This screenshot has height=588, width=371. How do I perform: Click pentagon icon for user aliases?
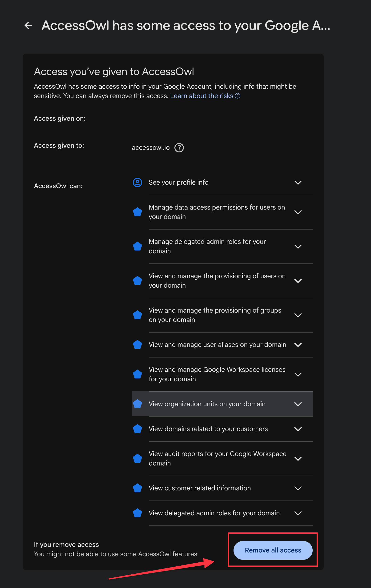tap(137, 344)
